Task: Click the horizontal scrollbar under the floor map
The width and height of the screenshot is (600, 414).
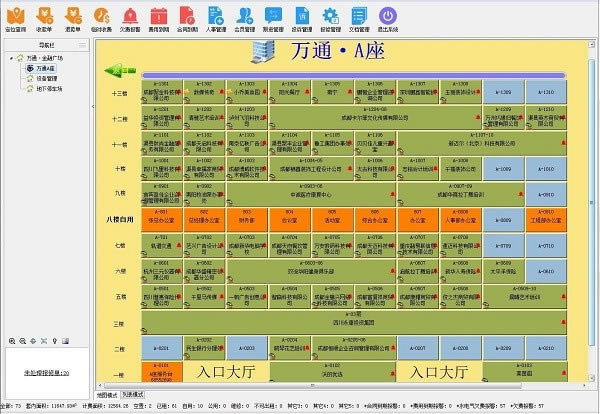Action: pos(342,385)
